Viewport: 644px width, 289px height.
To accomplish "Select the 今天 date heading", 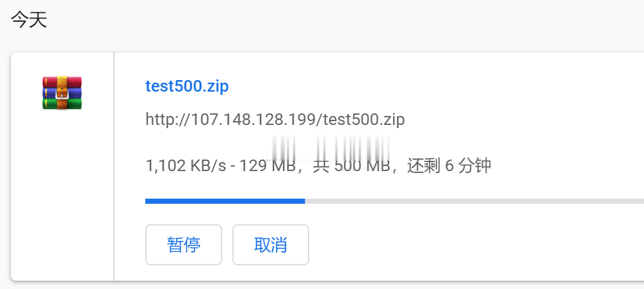I will (29, 20).
